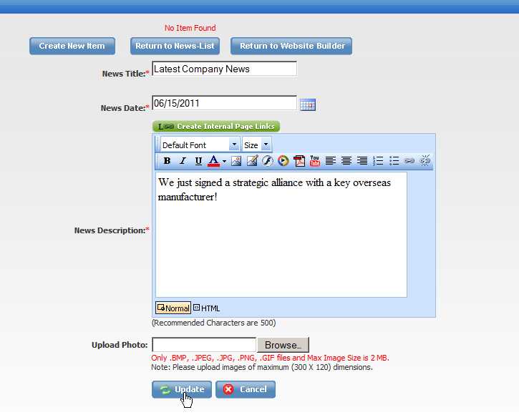Open font color dropdown arrow
Screen dimensions: 519x420
[224, 162]
